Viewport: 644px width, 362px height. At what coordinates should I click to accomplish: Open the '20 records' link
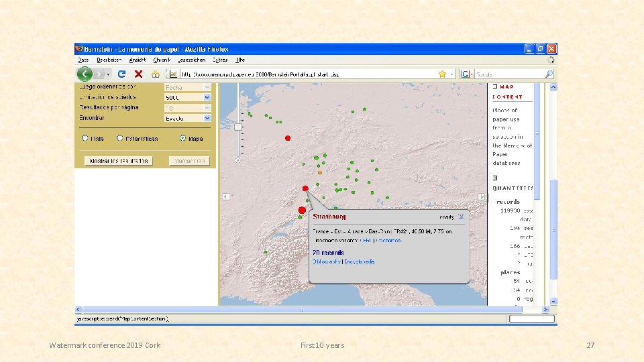pos(328,253)
